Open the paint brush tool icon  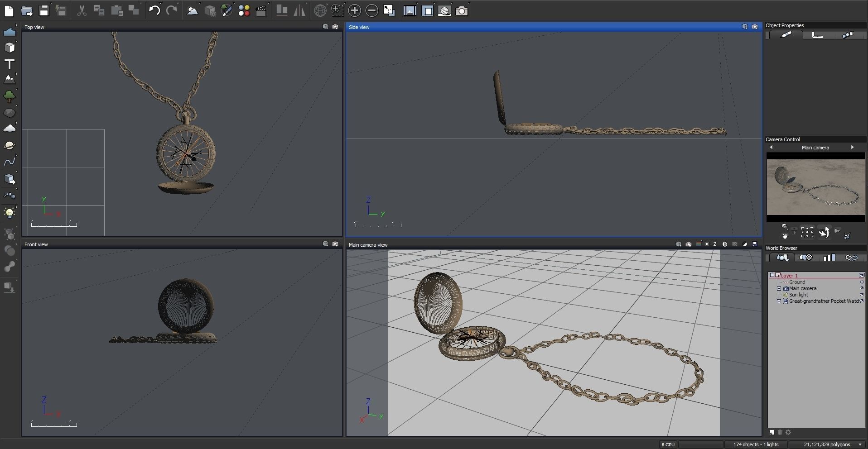[227, 10]
